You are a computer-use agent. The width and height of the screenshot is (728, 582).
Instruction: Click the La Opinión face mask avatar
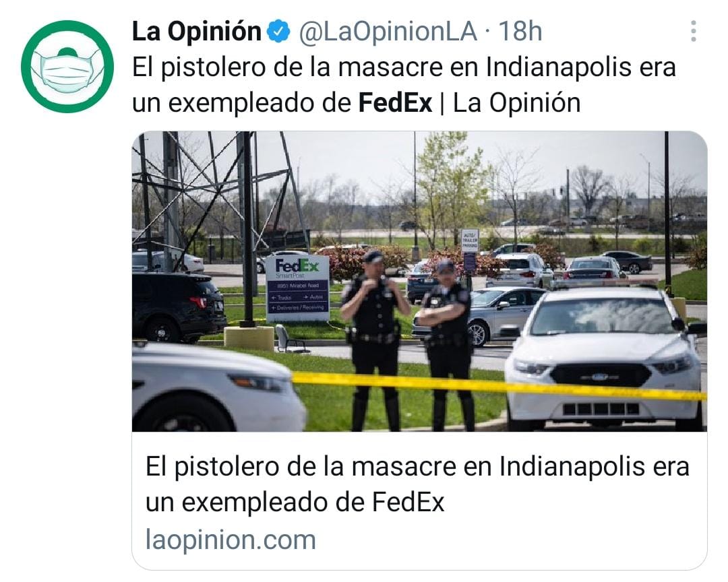click(x=67, y=67)
